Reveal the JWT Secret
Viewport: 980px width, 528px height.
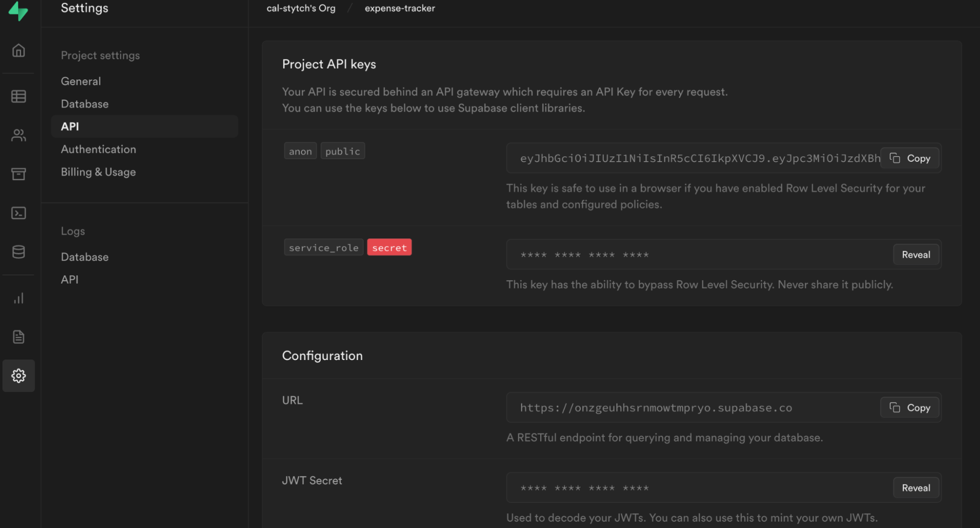tap(916, 488)
